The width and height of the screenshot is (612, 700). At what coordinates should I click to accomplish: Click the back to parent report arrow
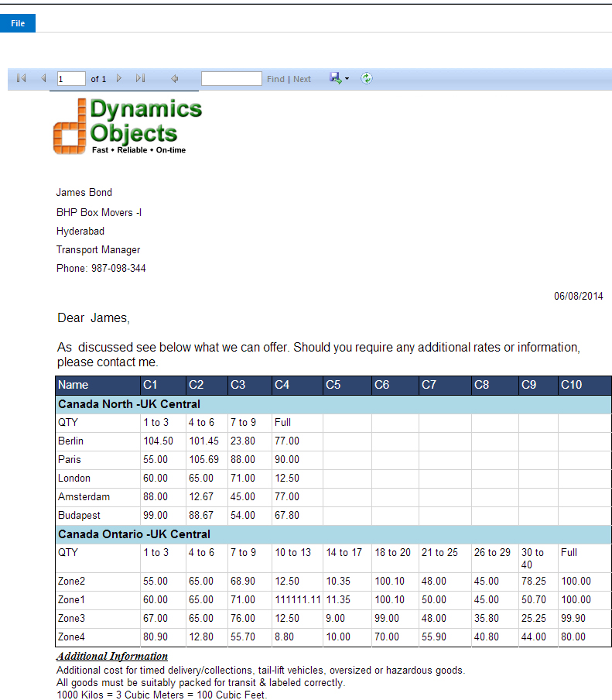click(x=175, y=78)
